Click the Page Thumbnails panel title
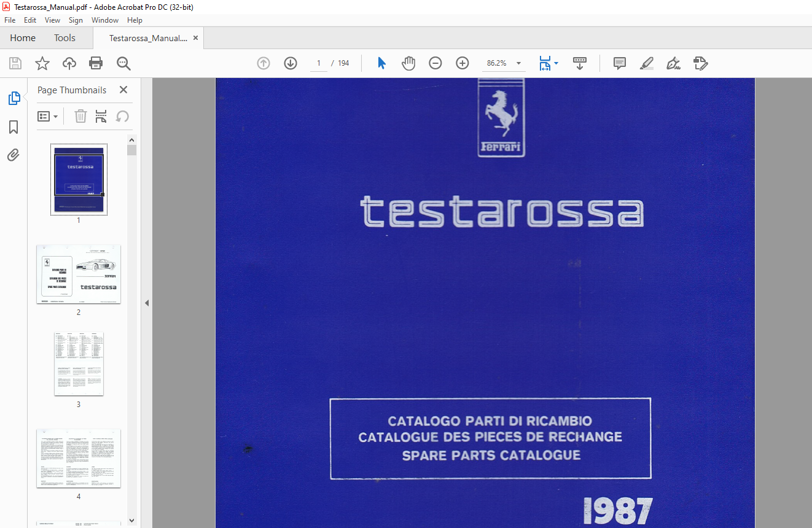The height and width of the screenshot is (528, 812). (72, 90)
